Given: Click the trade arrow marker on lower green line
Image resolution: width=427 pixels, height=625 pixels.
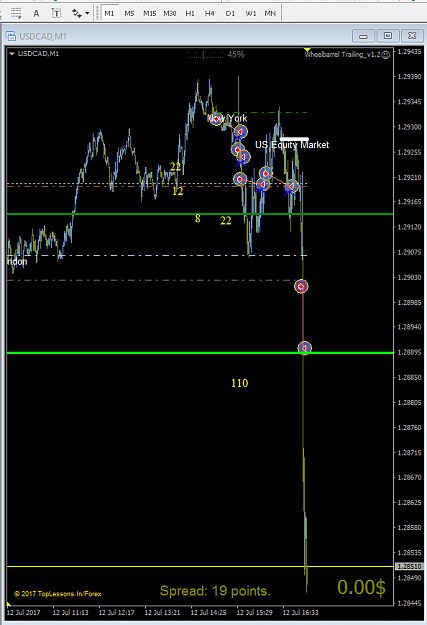Looking at the screenshot, I should click(x=305, y=348).
